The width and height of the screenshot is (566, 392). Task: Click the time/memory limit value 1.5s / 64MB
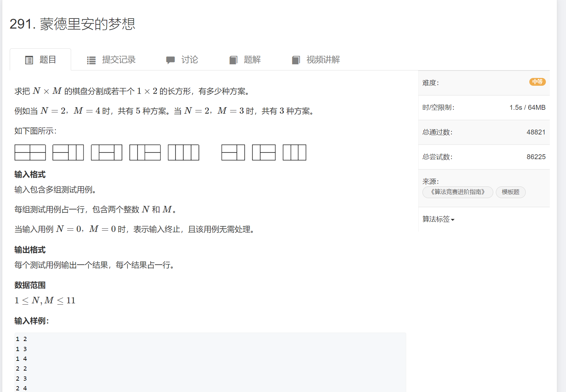(x=527, y=107)
